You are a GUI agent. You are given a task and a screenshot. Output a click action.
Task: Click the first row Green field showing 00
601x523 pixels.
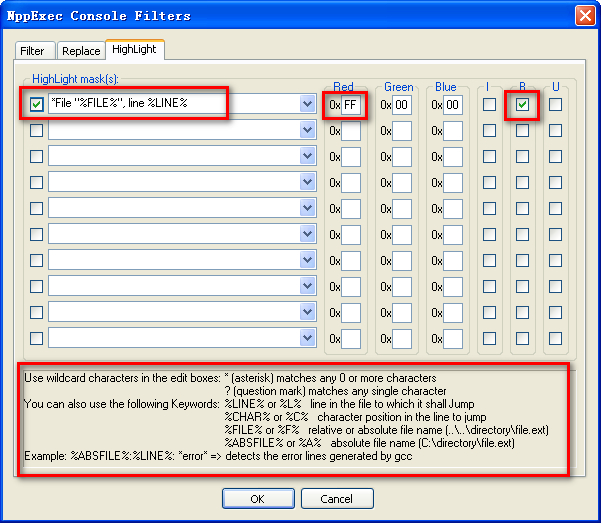point(402,105)
